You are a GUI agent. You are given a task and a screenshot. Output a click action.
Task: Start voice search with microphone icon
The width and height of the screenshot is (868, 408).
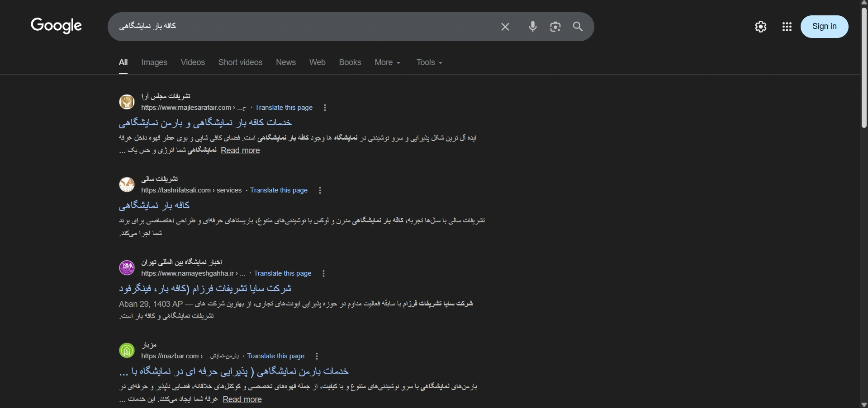point(533,27)
